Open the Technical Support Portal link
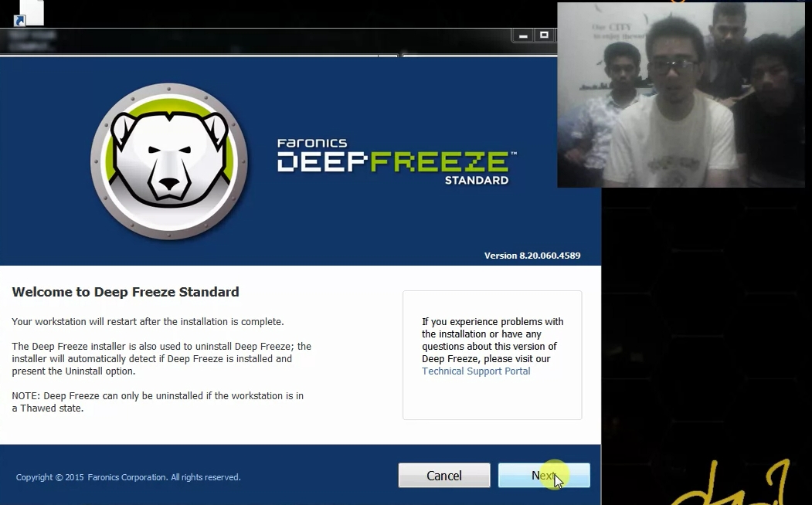 (476, 371)
